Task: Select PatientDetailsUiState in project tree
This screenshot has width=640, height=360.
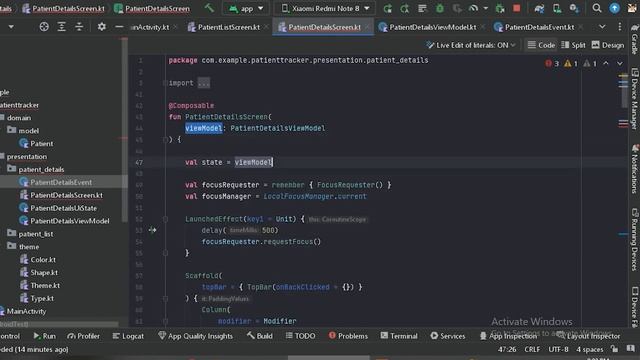Action: (58, 208)
